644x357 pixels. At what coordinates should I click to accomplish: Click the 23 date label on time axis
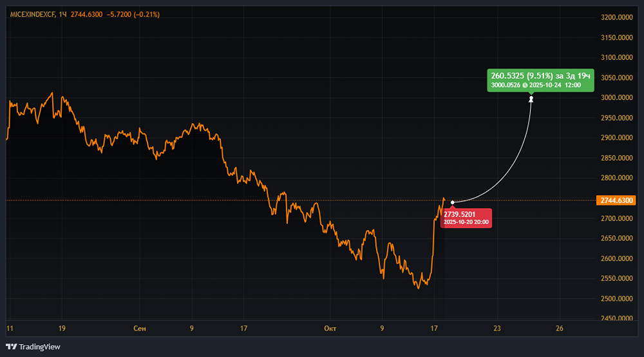(x=497, y=329)
